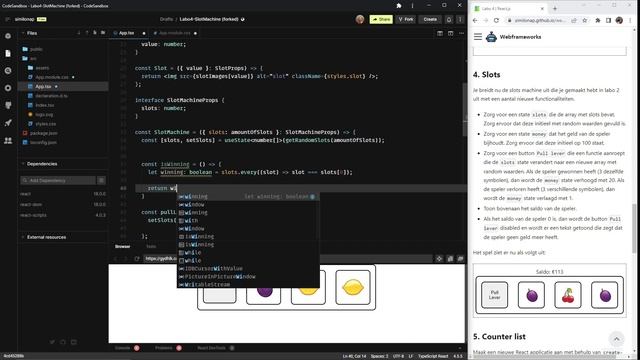Click the extension puzzle icon in CodeSandbox title bar
Screen dimensions: 640x360
(x=399, y=6)
